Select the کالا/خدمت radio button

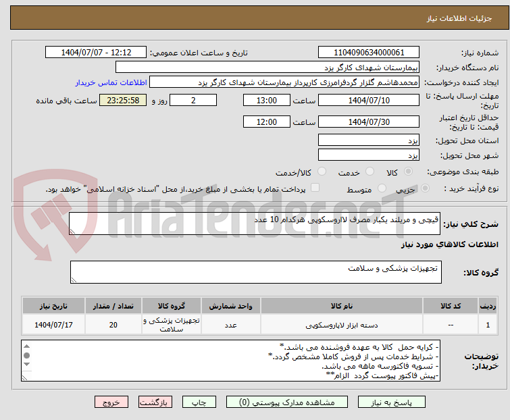click(322, 172)
